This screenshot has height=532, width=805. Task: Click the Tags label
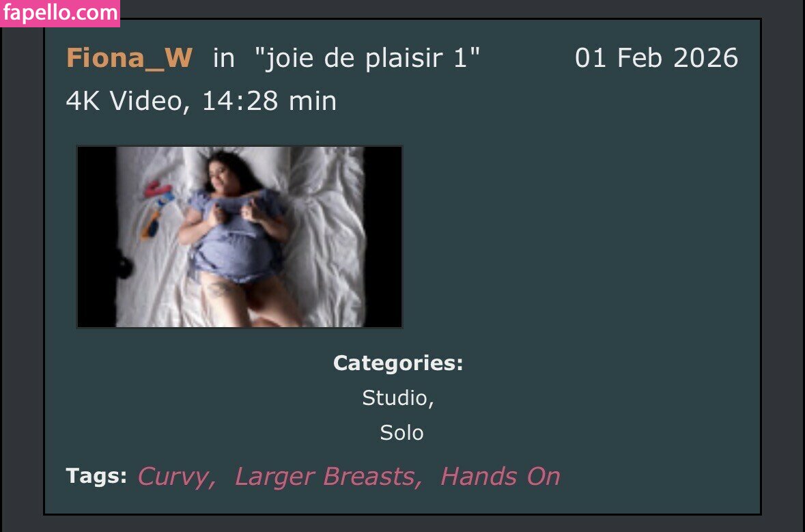click(x=96, y=475)
